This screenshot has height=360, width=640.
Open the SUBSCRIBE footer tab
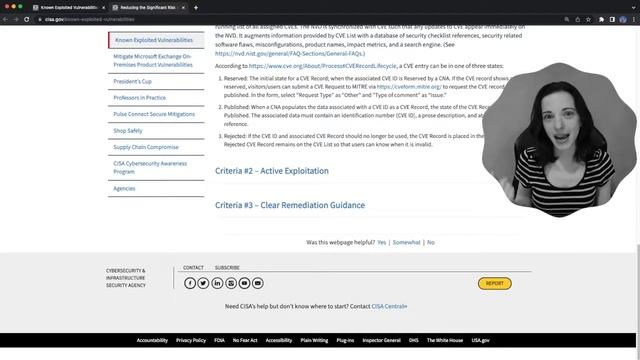coord(227,268)
